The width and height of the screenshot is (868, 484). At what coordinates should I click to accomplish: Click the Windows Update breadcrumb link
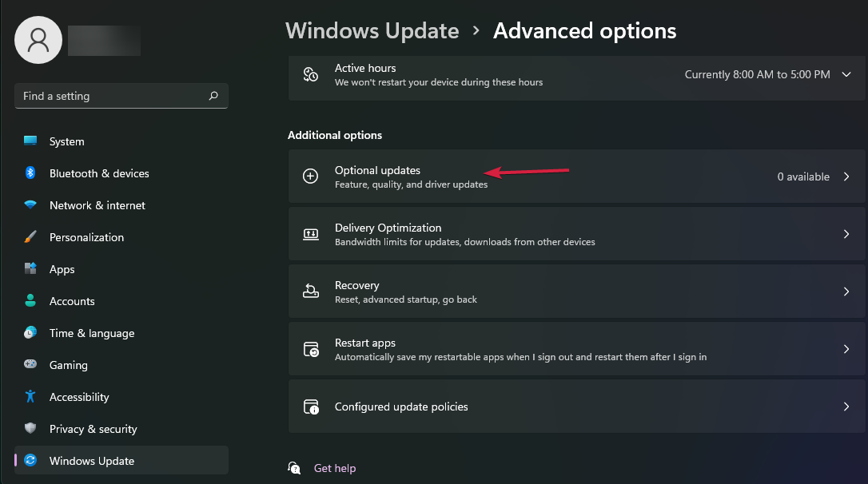pos(372,30)
